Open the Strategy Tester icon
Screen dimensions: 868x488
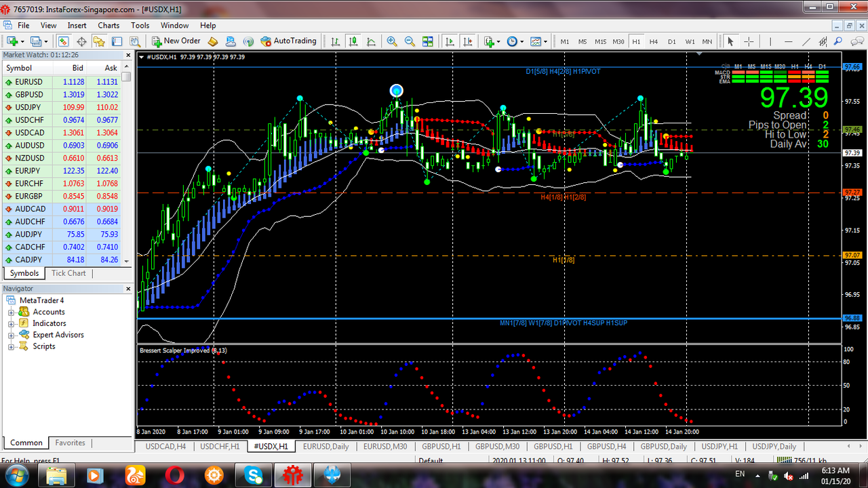(134, 41)
